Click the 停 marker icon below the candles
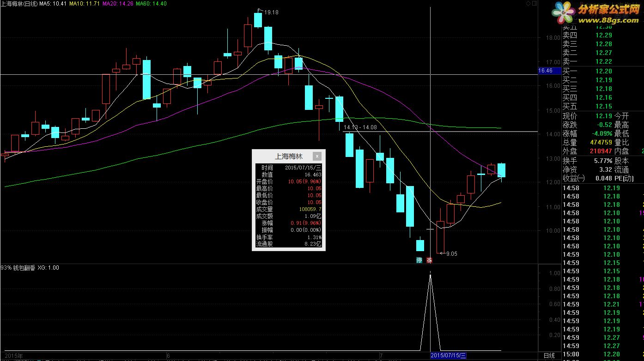644x361 pixels. point(419,260)
